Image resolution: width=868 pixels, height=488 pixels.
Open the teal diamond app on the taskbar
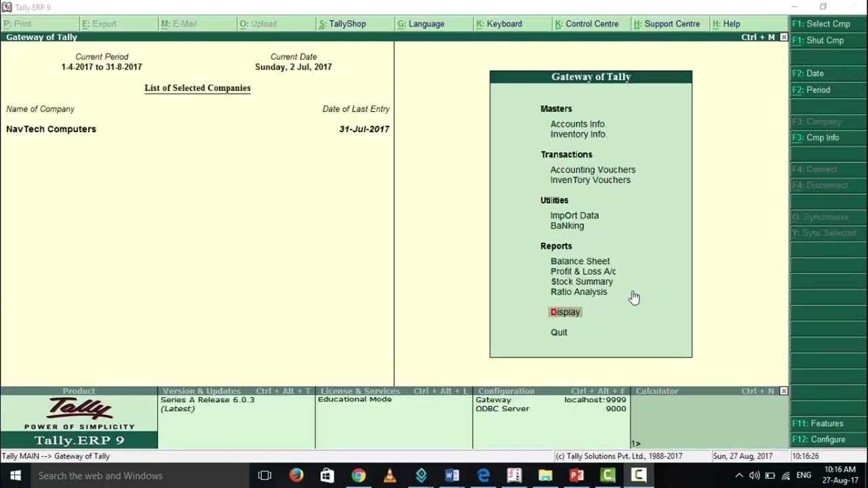420,476
